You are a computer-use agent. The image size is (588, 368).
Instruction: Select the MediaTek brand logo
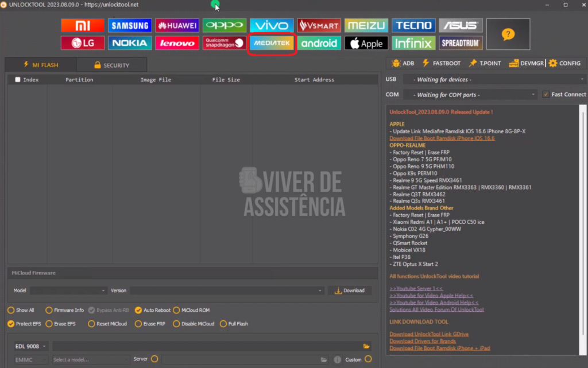point(272,43)
